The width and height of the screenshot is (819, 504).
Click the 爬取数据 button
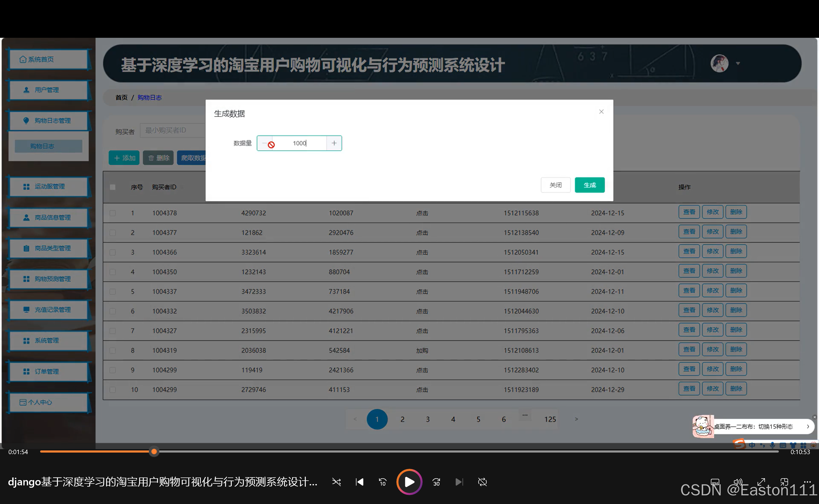point(192,158)
